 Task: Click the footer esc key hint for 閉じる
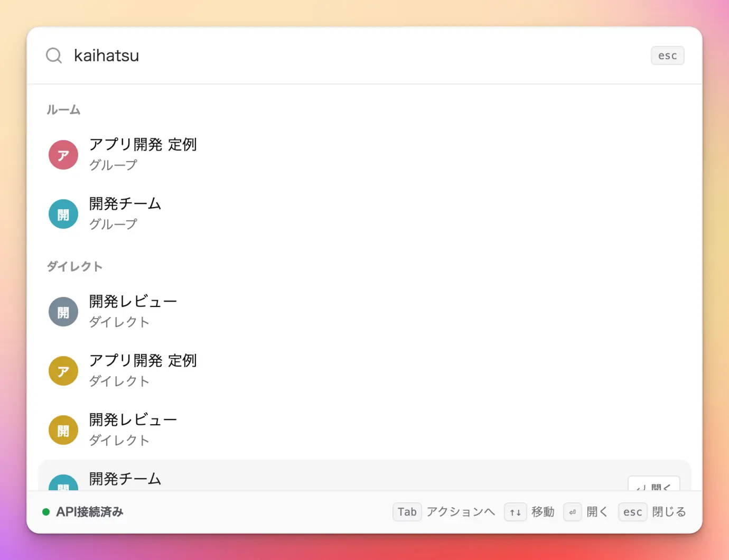pyautogui.click(x=632, y=512)
